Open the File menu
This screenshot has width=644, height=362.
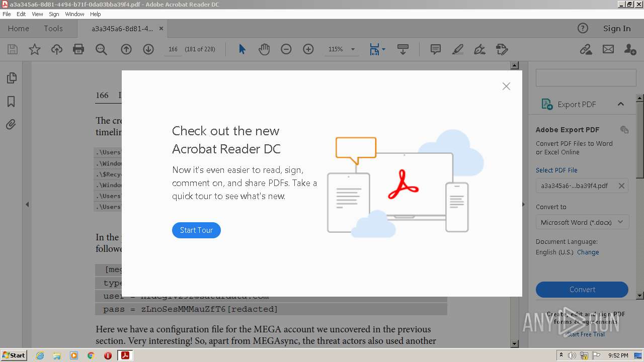click(x=7, y=14)
